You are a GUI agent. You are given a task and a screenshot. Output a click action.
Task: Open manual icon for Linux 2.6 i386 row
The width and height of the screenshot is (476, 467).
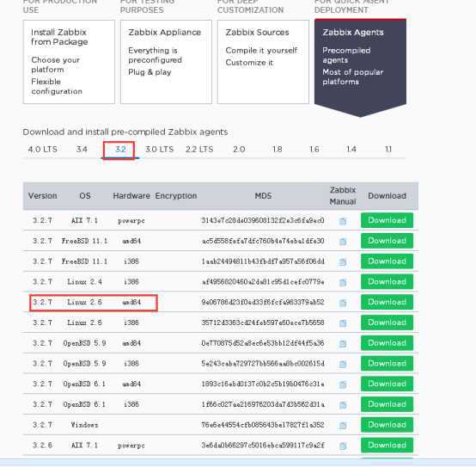coord(343,323)
